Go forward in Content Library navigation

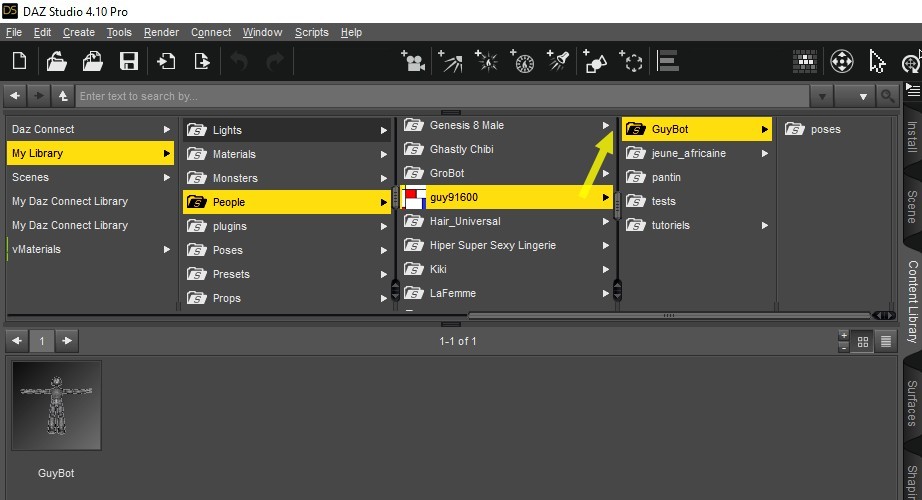pos(39,95)
